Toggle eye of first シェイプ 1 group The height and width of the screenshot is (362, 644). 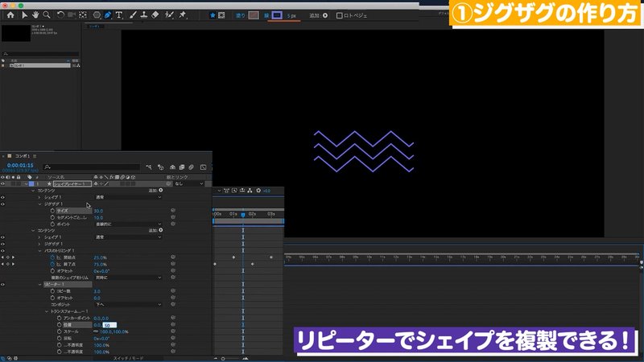pos(3,197)
